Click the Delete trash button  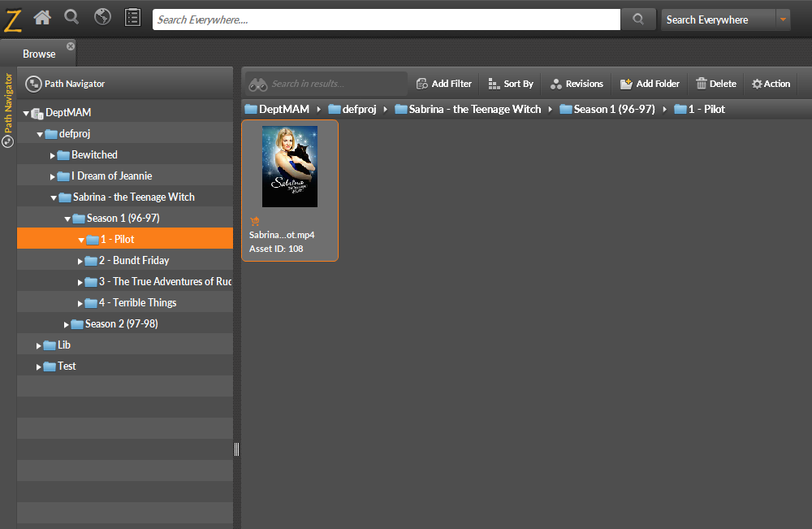pyautogui.click(x=716, y=84)
